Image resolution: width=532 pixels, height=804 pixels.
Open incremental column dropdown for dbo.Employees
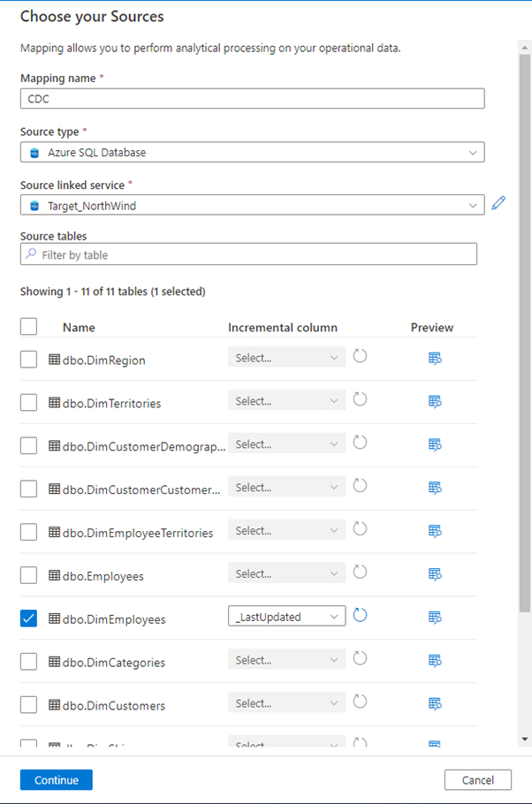(x=287, y=573)
